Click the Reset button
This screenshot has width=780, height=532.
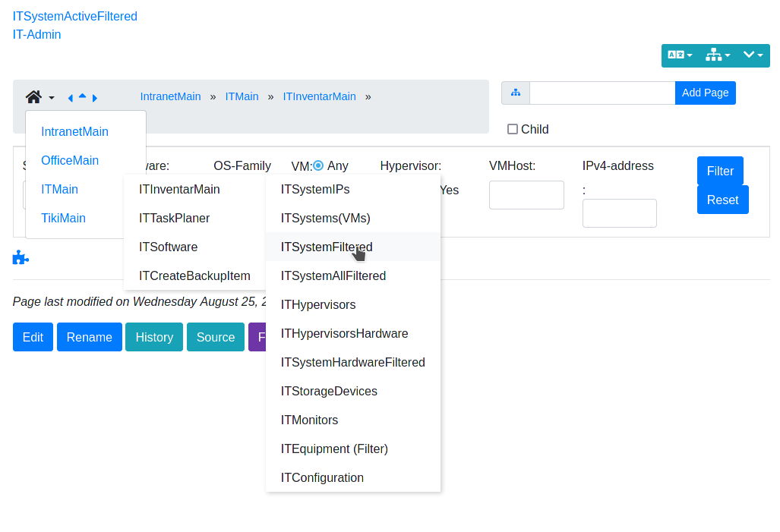click(722, 200)
